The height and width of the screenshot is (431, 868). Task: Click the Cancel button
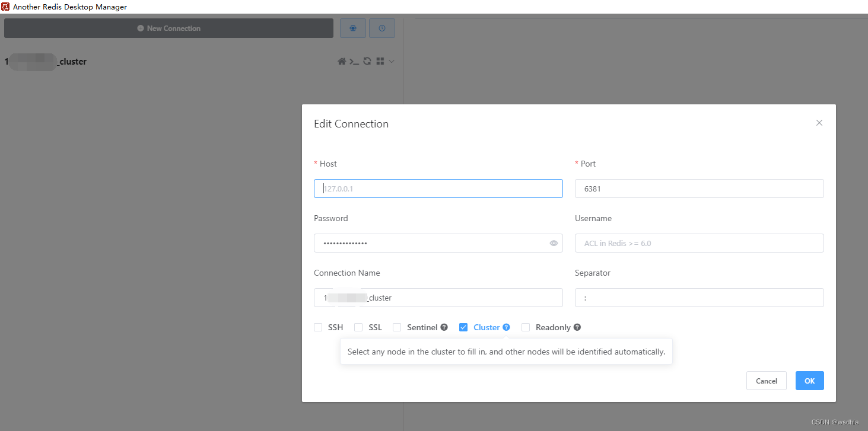point(766,381)
